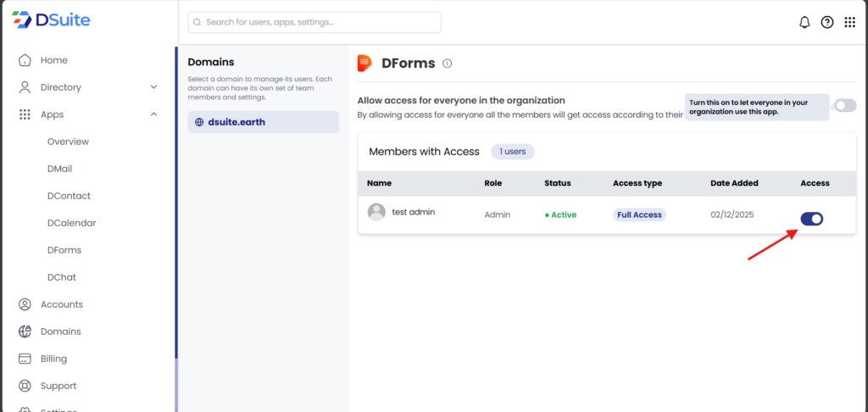This screenshot has width=868, height=412.
Task: Click the Billing card icon in sidebar
Action: [25, 359]
